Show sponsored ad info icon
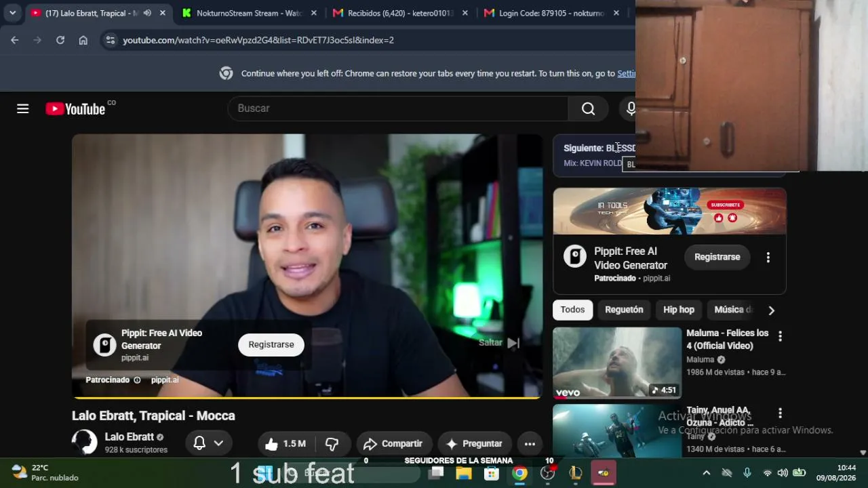The height and width of the screenshot is (488, 868). click(x=137, y=380)
